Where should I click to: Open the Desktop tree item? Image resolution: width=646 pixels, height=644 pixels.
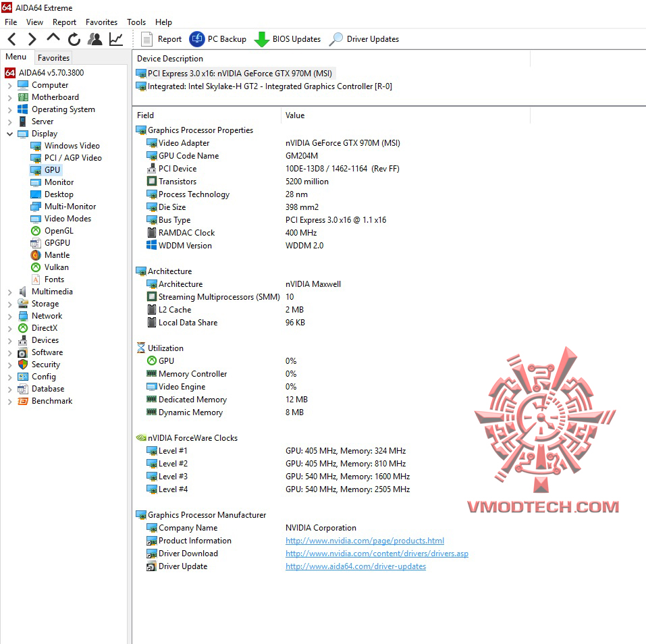point(52,194)
